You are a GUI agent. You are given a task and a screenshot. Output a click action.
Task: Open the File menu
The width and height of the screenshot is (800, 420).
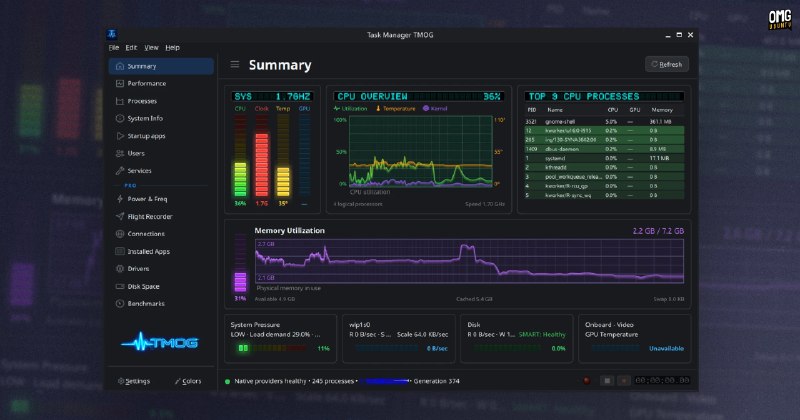[x=114, y=47]
